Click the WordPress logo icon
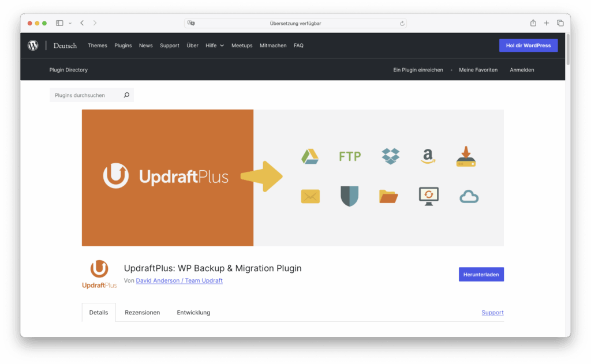The image size is (591, 364). point(33,45)
